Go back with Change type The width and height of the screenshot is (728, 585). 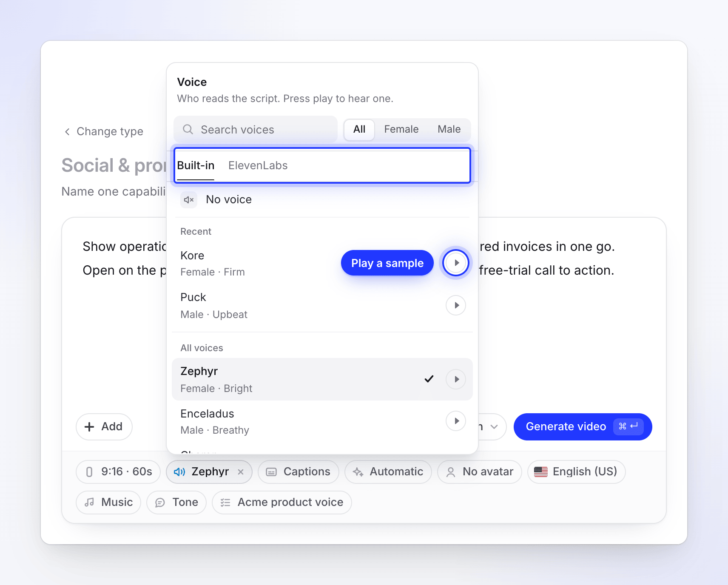[x=104, y=132]
